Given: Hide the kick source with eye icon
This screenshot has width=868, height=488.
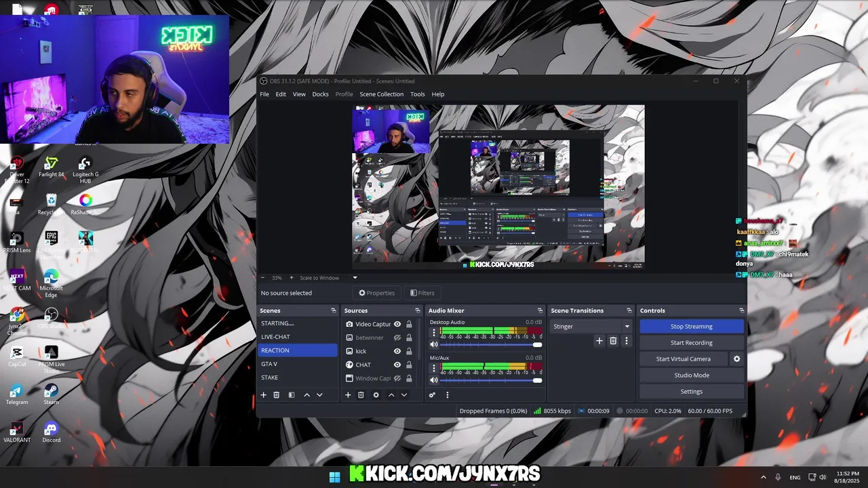Looking at the screenshot, I should click(x=397, y=351).
